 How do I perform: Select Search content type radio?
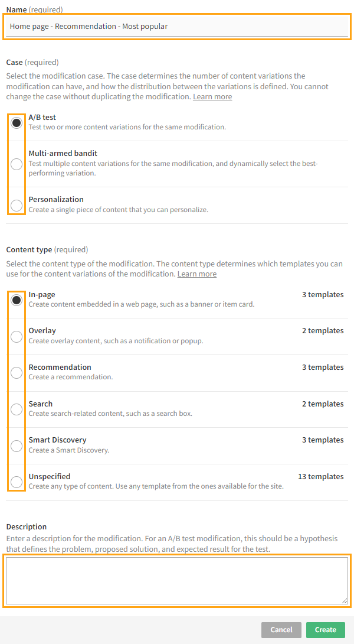pyautogui.click(x=17, y=409)
